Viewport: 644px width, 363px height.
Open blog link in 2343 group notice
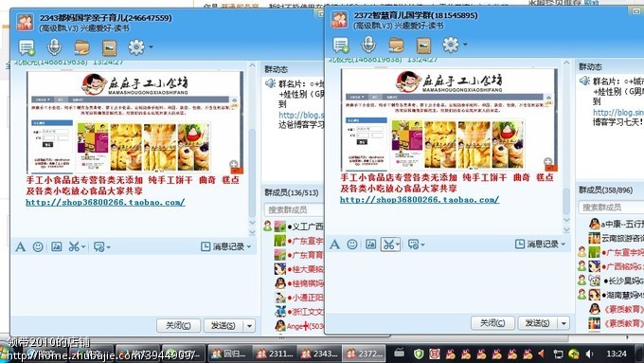pyautogui.click(x=301, y=115)
